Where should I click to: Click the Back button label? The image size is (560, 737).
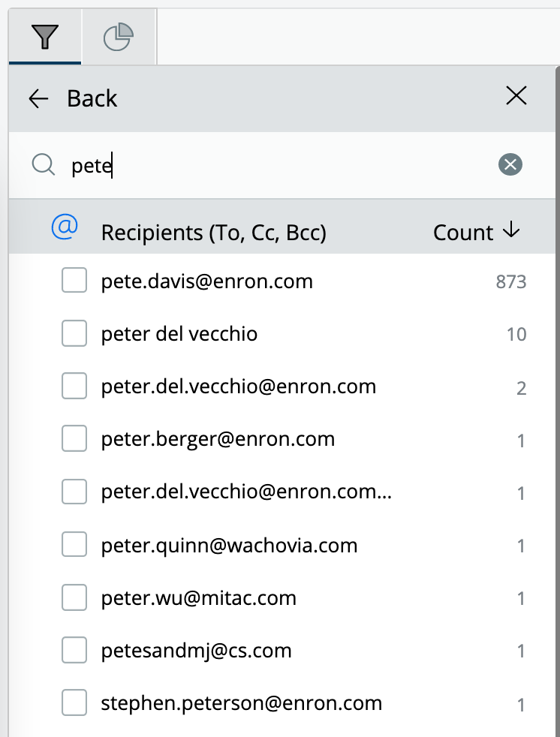92,99
